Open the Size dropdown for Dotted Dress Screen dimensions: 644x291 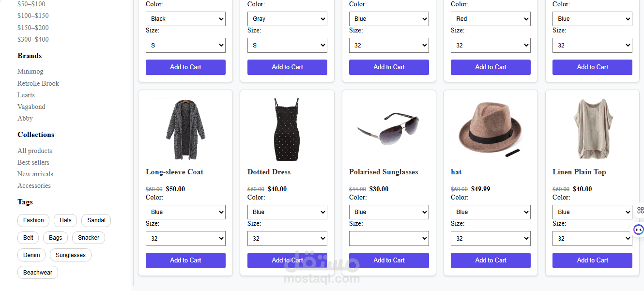[x=287, y=238]
